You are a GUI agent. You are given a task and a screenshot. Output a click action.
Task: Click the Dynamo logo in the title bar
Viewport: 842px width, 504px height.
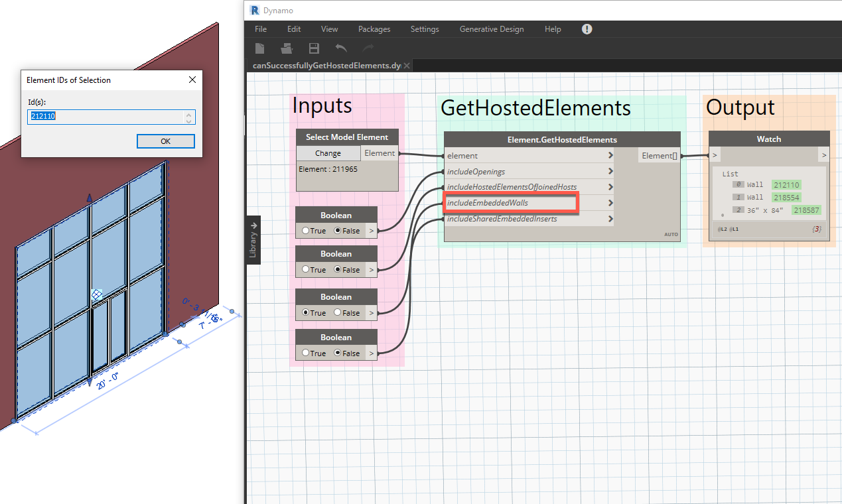[x=254, y=10]
